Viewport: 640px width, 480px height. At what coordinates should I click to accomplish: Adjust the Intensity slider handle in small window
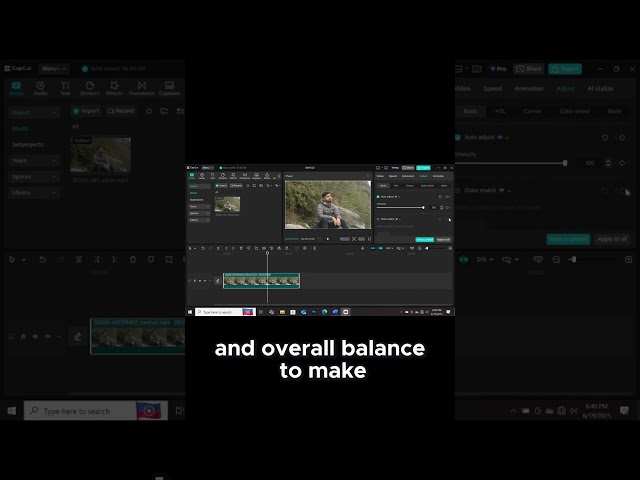(423, 207)
